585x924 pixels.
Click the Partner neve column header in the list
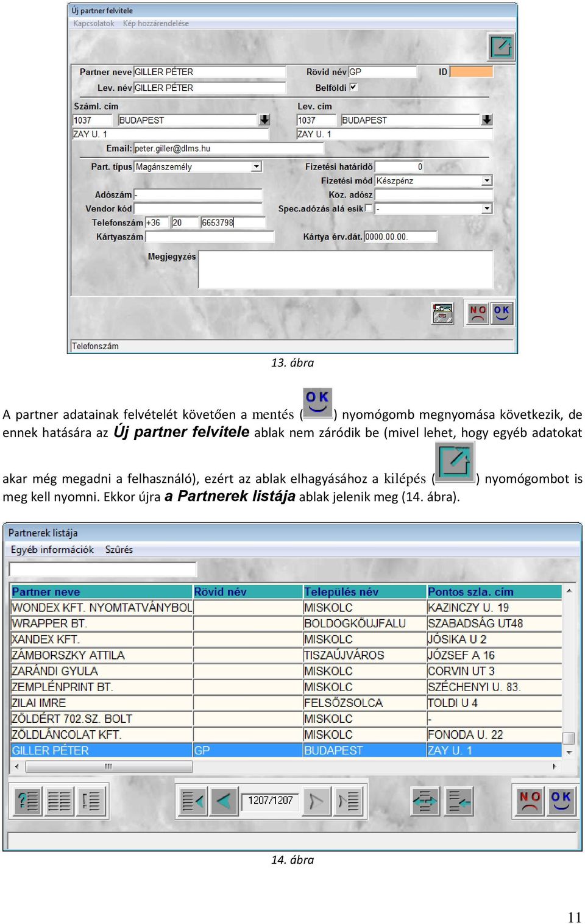(x=102, y=592)
